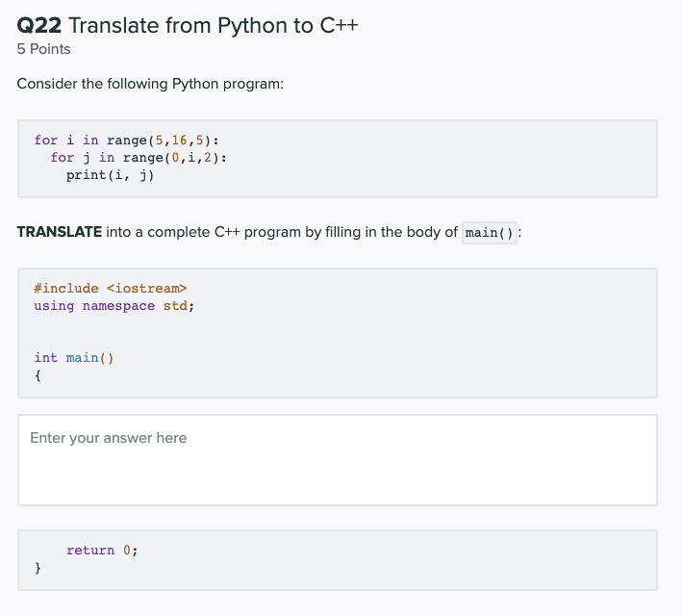Click the 'return 0;' code line
Screen dimensions: 683x616
pyautogui.click(x=102, y=551)
